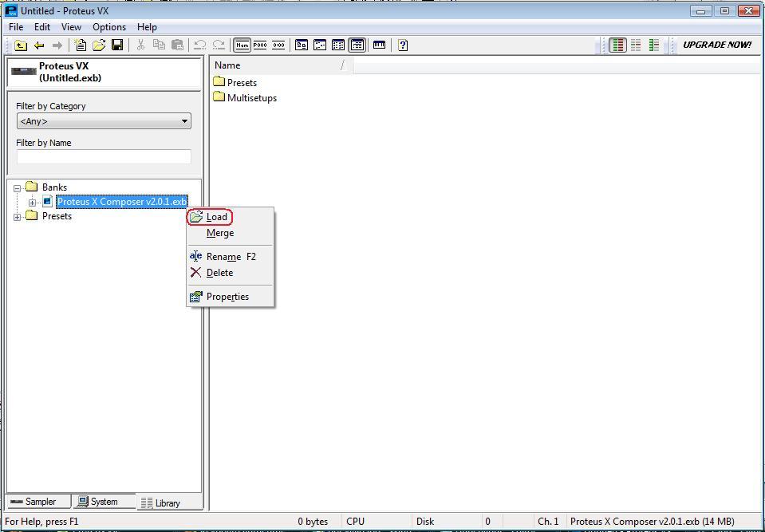Image resolution: width=765 pixels, height=532 pixels.
Task: Open the Filter by Category dropdown
Action: click(x=104, y=121)
